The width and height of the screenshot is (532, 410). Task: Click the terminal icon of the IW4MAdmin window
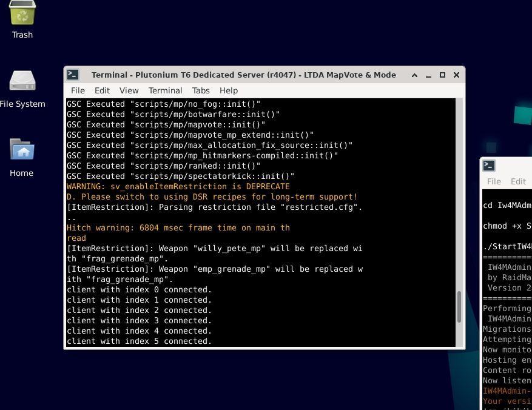click(x=490, y=166)
